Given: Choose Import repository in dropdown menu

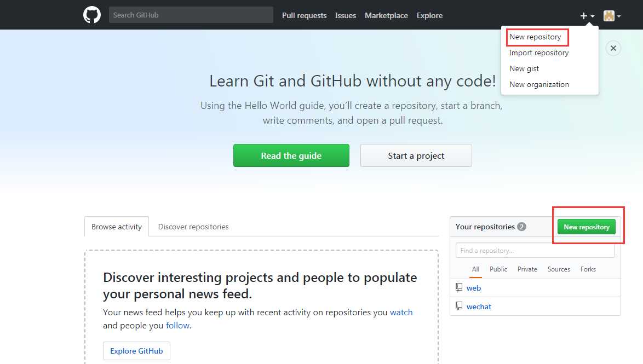Looking at the screenshot, I should click(x=539, y=53).
